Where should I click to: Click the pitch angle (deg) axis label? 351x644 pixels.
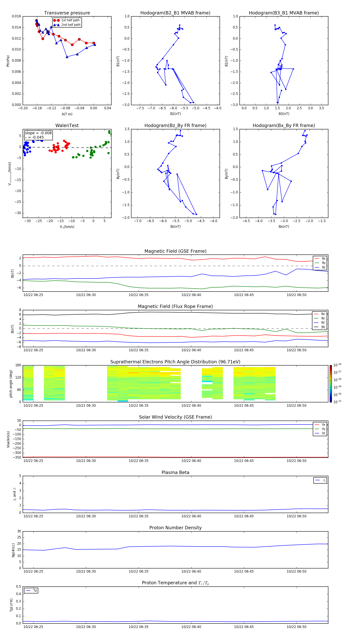tap(11, 384)
